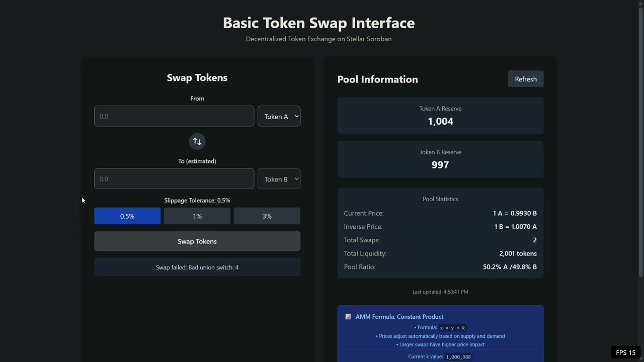
Task: Open the To token dropdown showing Token B
Action: tap(279, 179)
